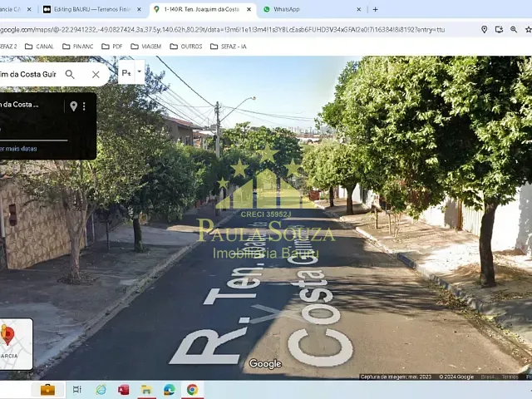Open a new browser tab
This screenshot has height=399, width=532.
[375, 9]
